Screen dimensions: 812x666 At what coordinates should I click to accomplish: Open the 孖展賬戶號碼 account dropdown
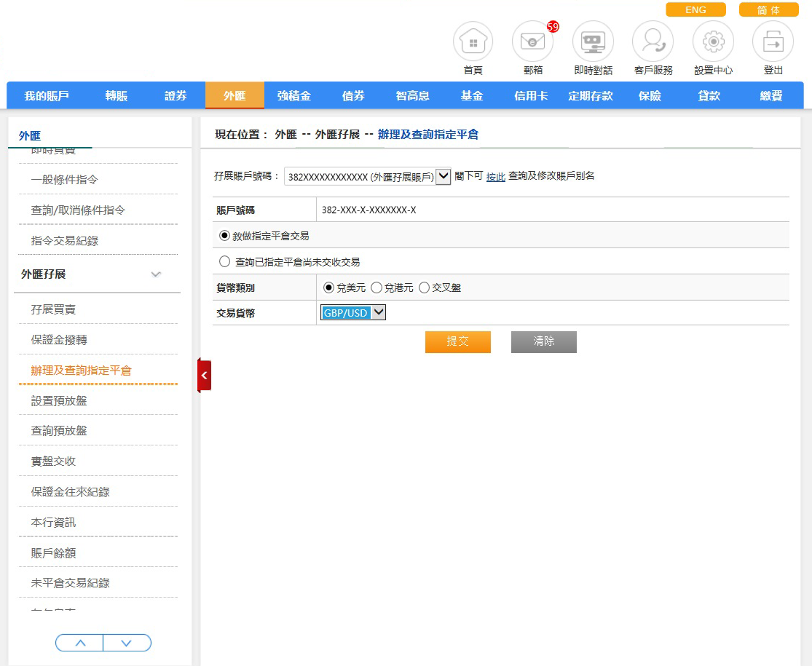[x=442, y=176]
